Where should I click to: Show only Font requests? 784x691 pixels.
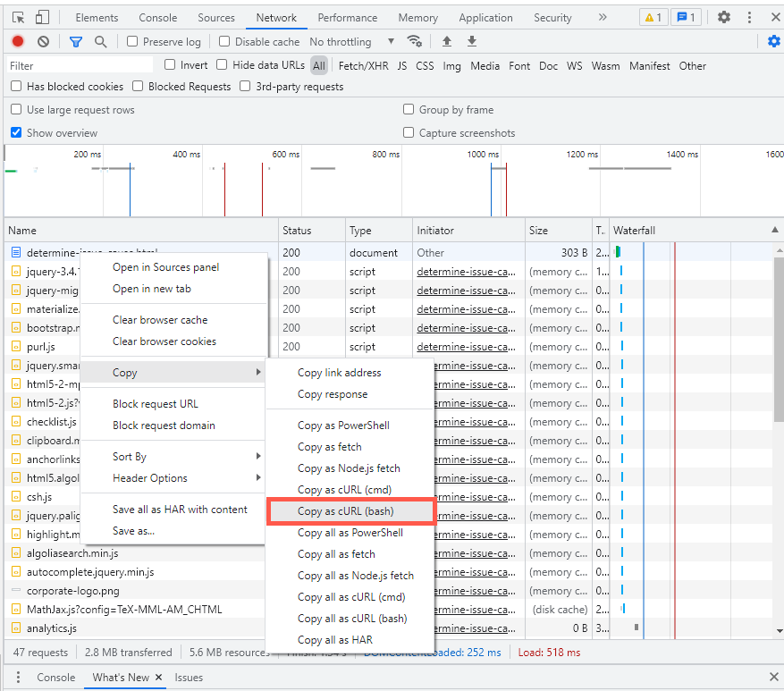(x=519, y=66)
